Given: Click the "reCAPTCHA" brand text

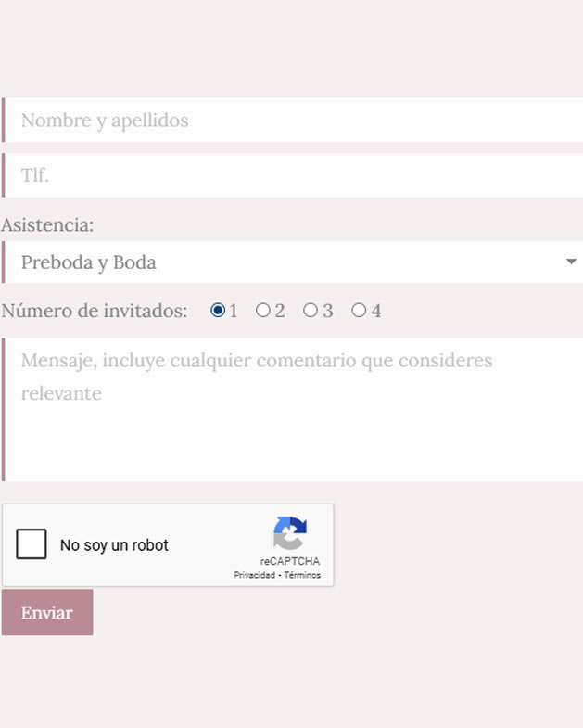Looking at the screenshot, I should (x=290, y=561).
